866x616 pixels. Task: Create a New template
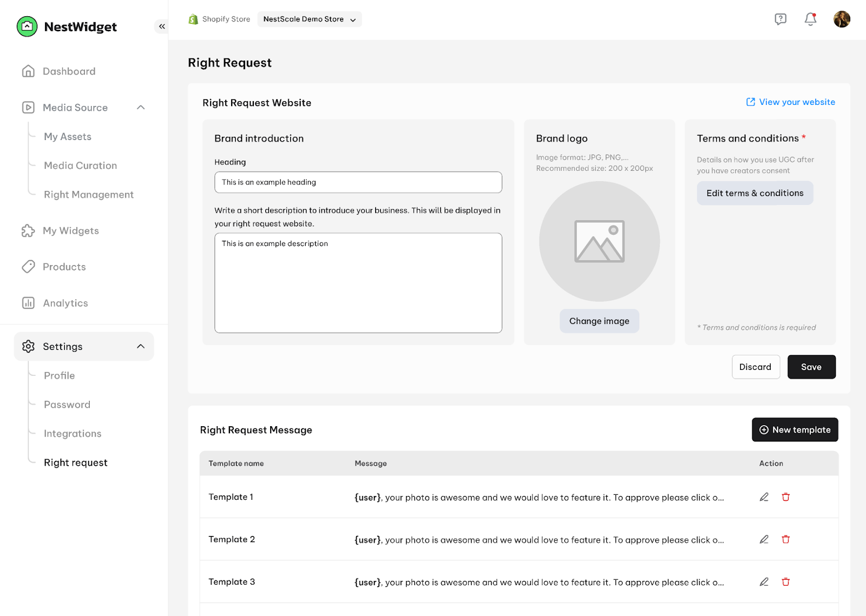795,429
